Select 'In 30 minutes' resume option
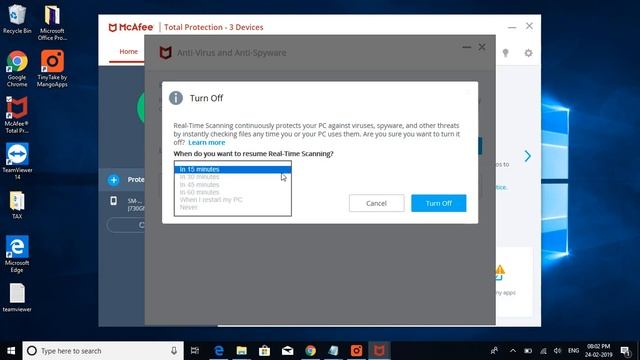640x360 pixels. tap(233, 177)
